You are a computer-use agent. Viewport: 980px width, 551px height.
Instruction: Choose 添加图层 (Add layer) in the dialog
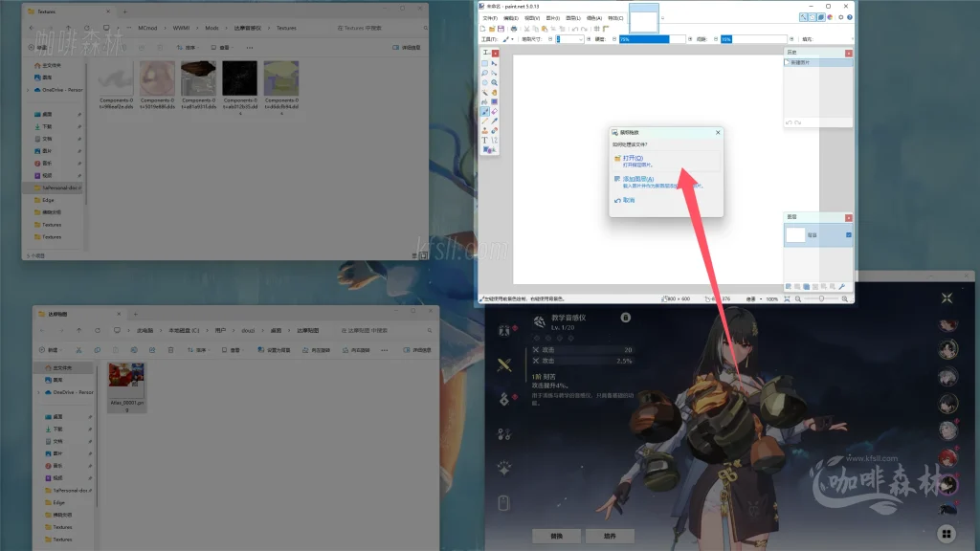coord(637,179)
